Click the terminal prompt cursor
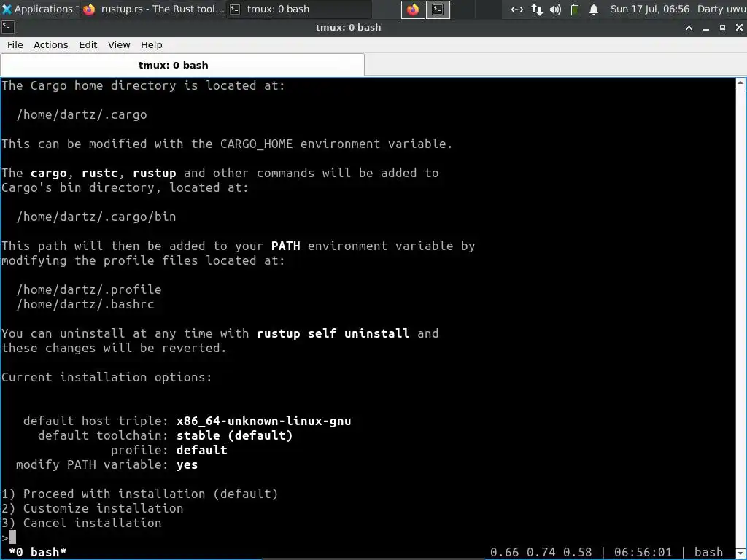 (12, 537)
